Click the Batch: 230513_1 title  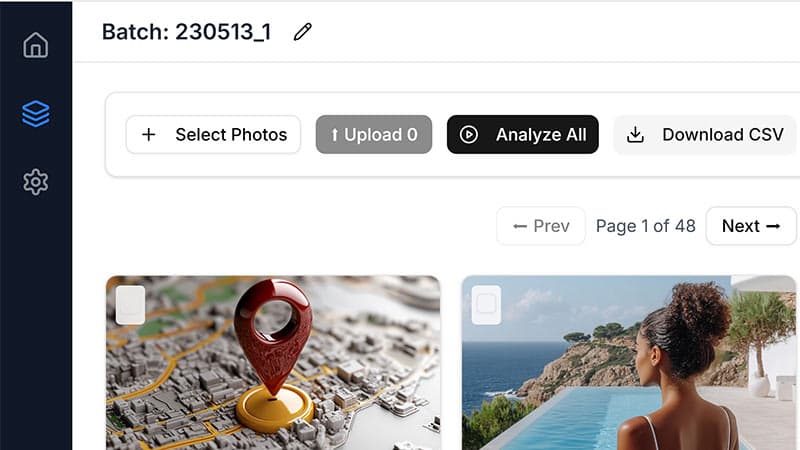(186, 32)
